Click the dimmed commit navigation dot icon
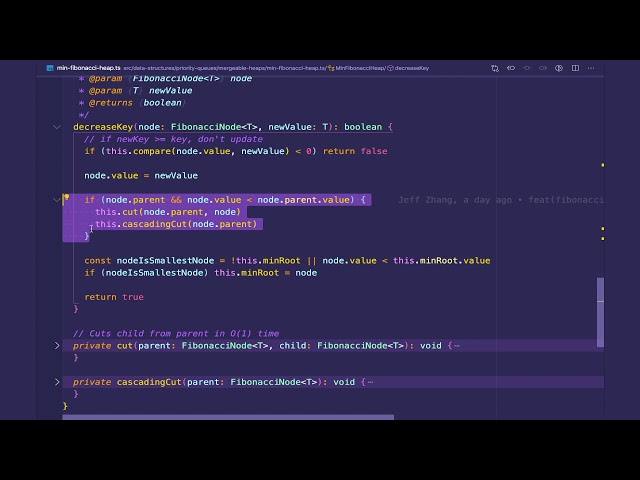640x480 pixels. point(527,68)
